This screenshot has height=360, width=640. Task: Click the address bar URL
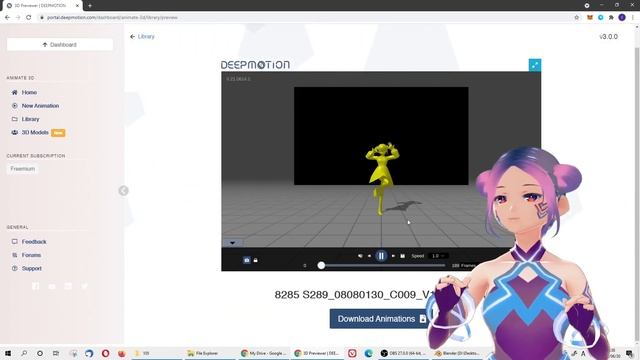[112, 18]
